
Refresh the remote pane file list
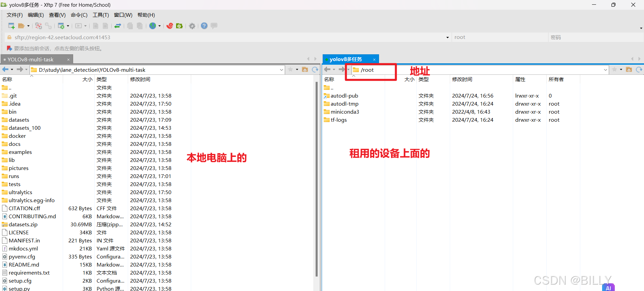[639, 69]
